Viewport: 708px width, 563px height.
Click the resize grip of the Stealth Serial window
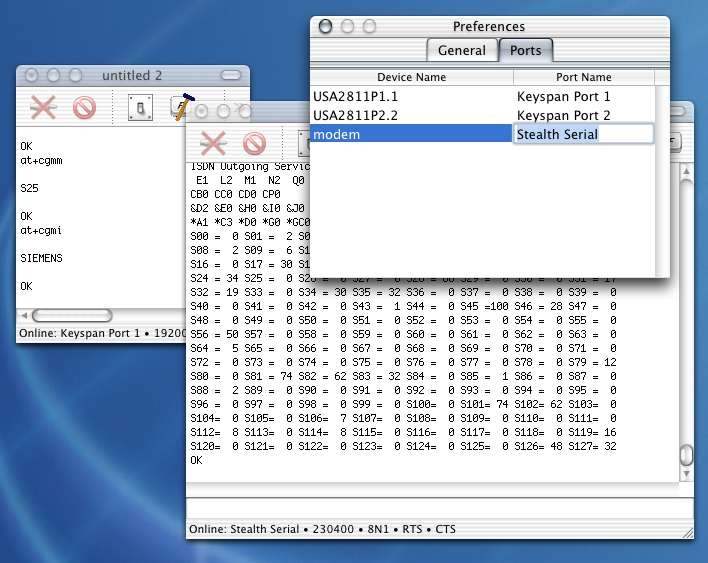tap(688, 532)
